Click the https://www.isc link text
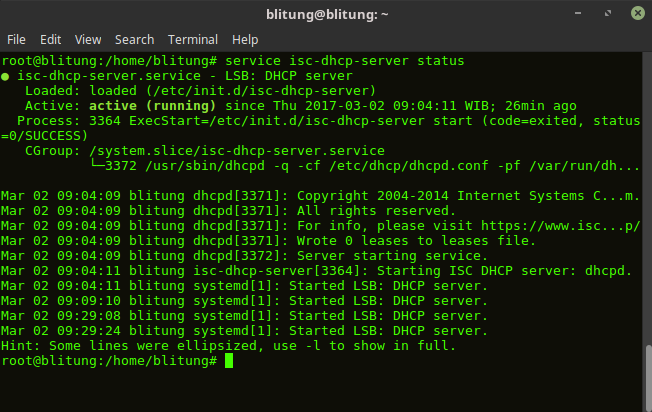The height and width of the screenshot is (412, 652). (x=570, y=226)
